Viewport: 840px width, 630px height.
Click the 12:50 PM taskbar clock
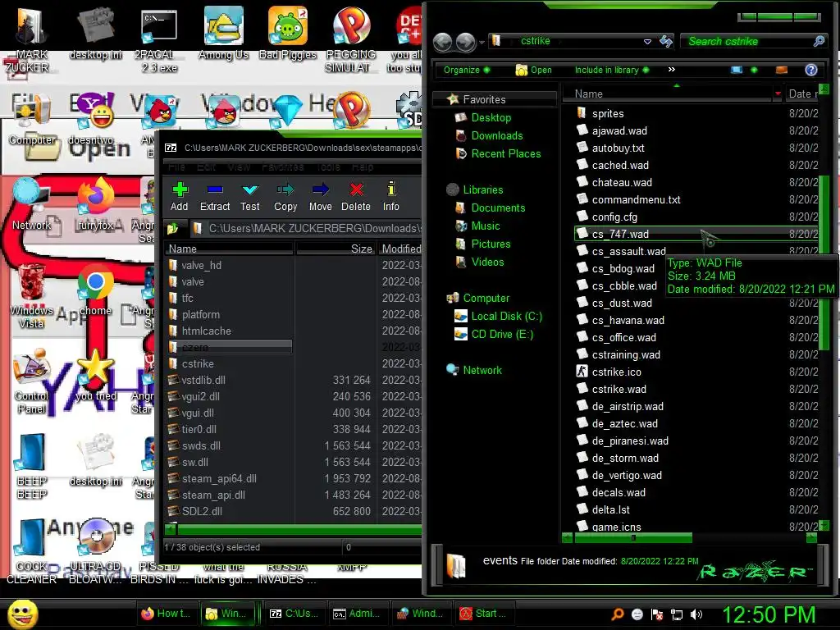(769, 614)
